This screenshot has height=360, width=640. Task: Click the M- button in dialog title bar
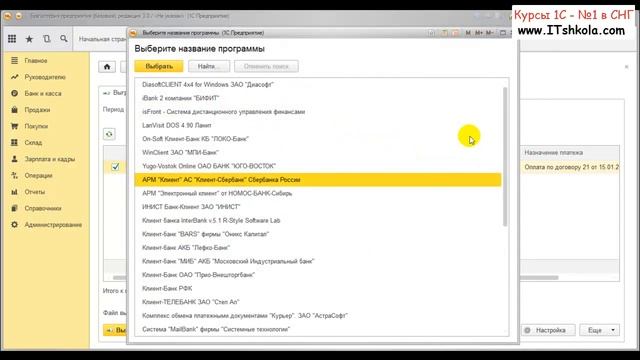tap(490, 33)
